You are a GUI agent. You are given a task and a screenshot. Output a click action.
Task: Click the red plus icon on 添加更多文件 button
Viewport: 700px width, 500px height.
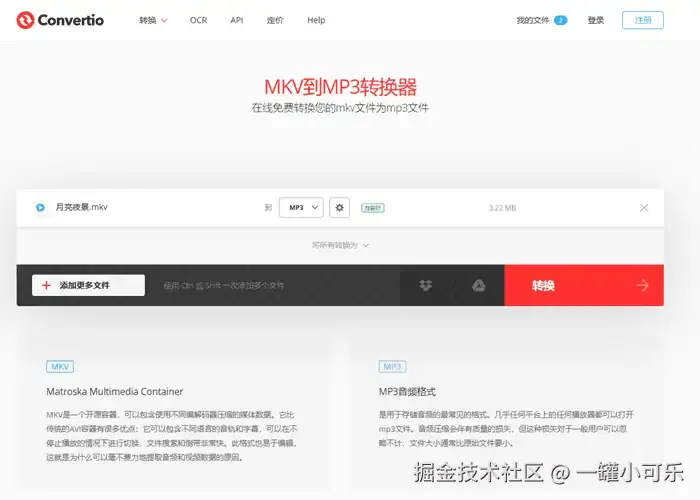[x=46, y=285]
